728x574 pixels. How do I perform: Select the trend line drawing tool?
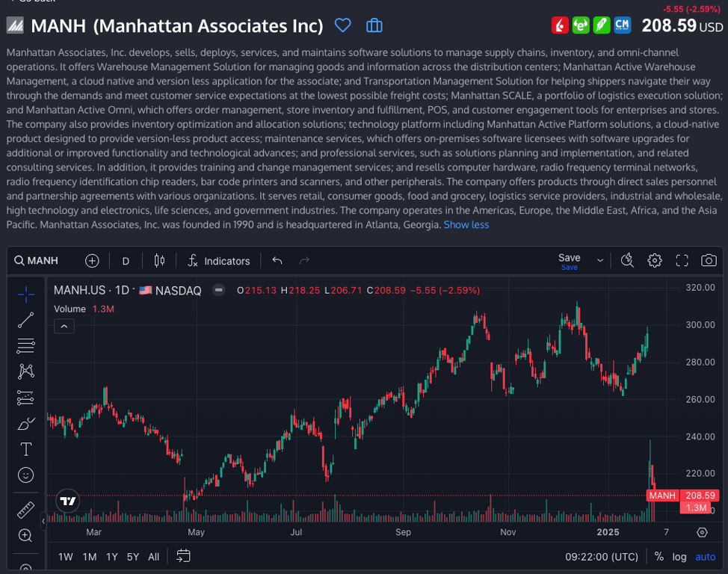(x=26, y=320)
